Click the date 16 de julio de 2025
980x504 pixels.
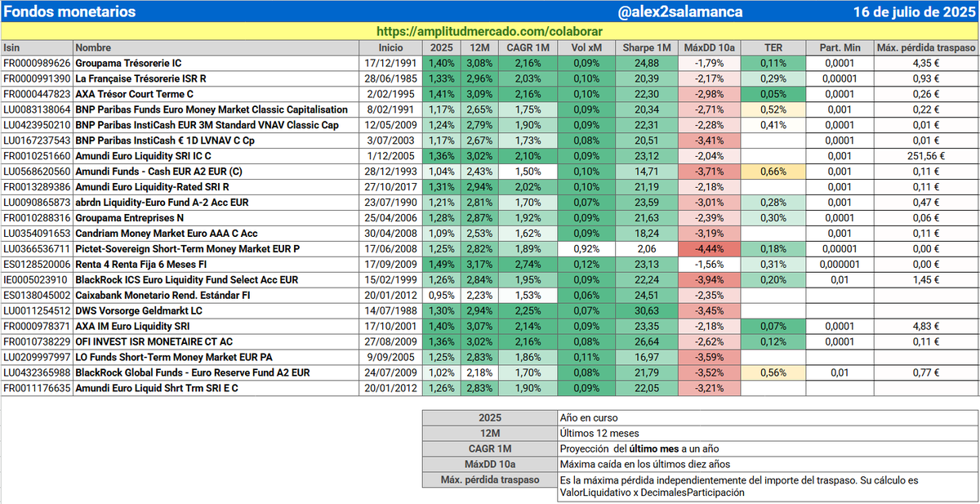click(913, 12)
